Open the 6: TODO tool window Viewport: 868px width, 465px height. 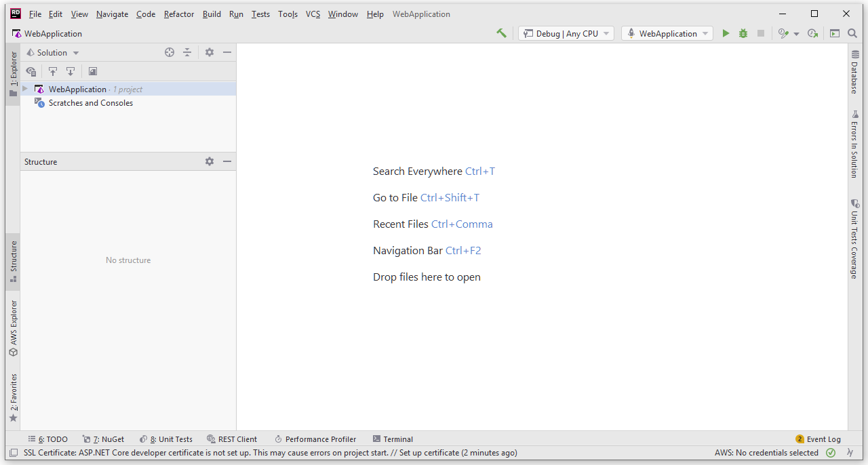[47, 439]
